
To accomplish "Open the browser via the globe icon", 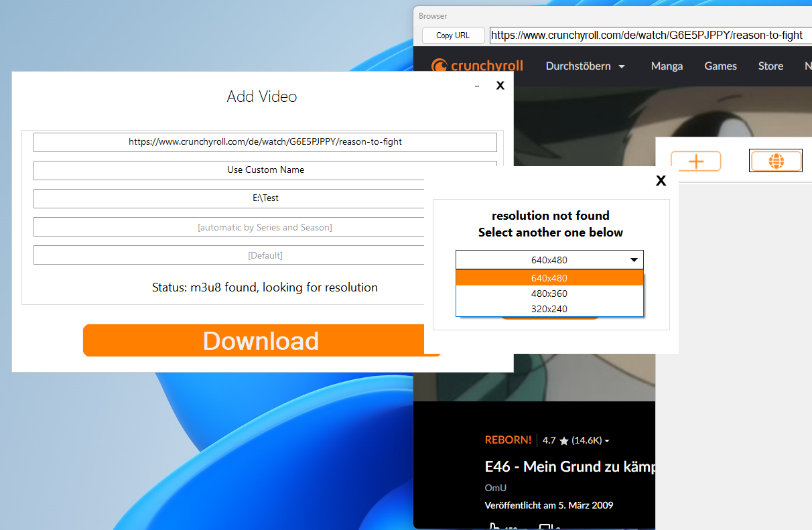I will tap(775, 161).
